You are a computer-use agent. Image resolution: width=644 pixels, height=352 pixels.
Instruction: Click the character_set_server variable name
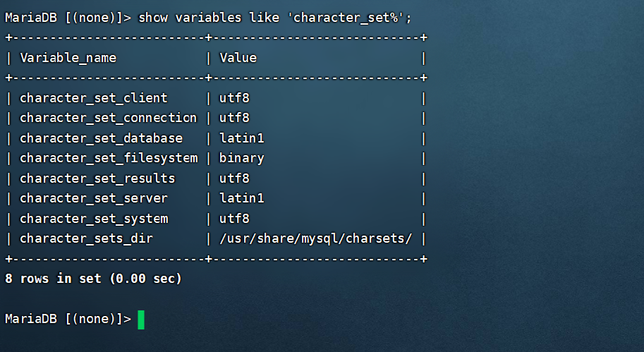pos(94,198)
